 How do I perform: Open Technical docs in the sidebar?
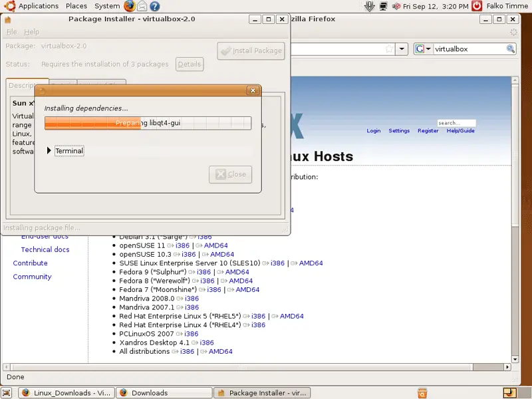tap(45, 250)
